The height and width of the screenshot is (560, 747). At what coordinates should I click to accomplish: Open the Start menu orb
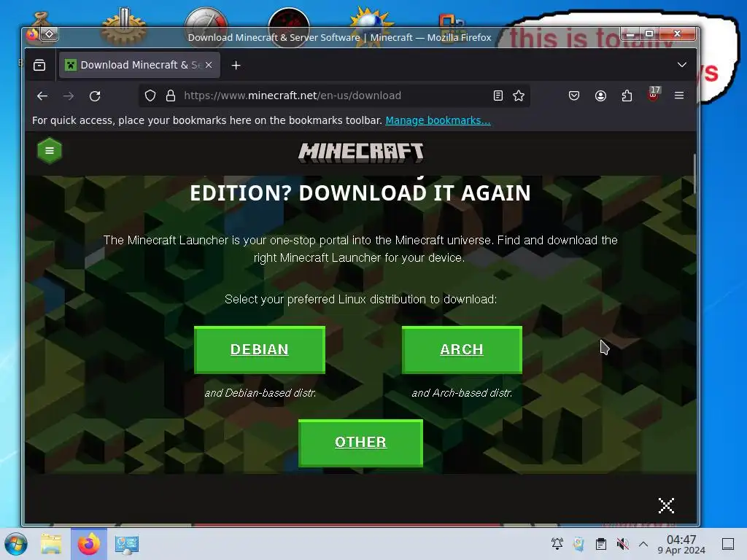tap(16, 544)
